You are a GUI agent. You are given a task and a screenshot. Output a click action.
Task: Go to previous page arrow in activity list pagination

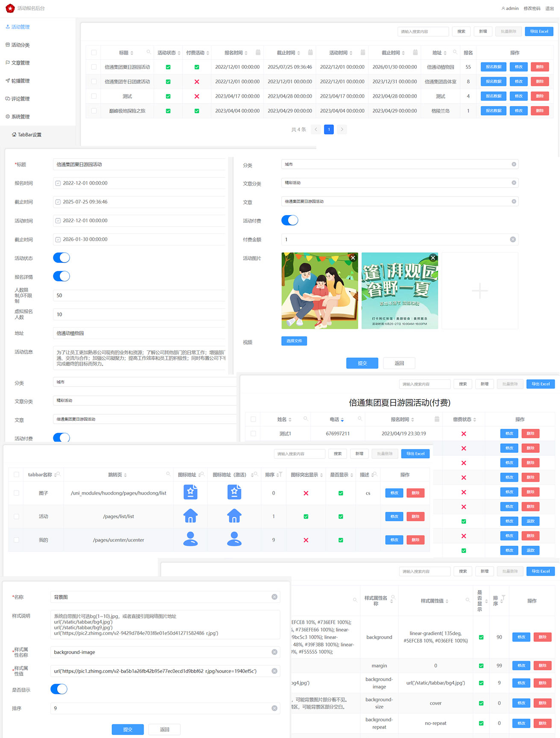click(316, 130)
